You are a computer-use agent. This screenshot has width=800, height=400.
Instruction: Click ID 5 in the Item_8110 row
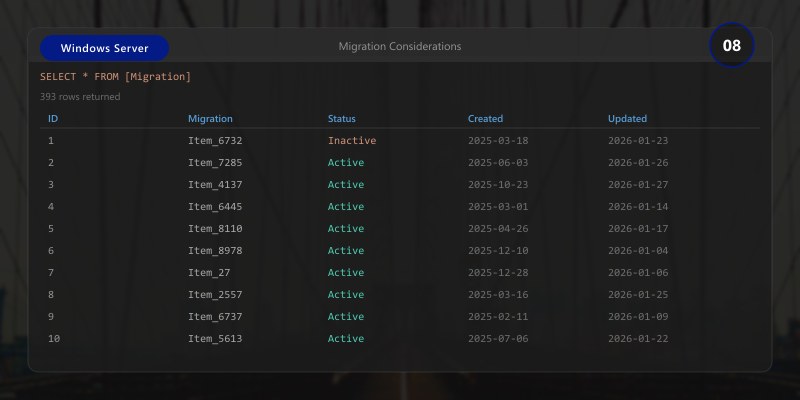[51, 229]
